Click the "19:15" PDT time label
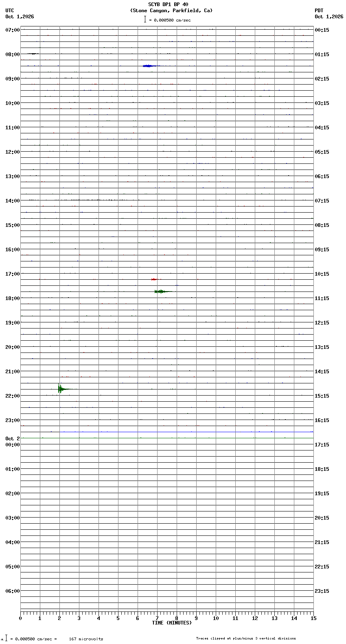Image resolution: width=346 pixels, height=644 pixels. [x=322, y=494]
